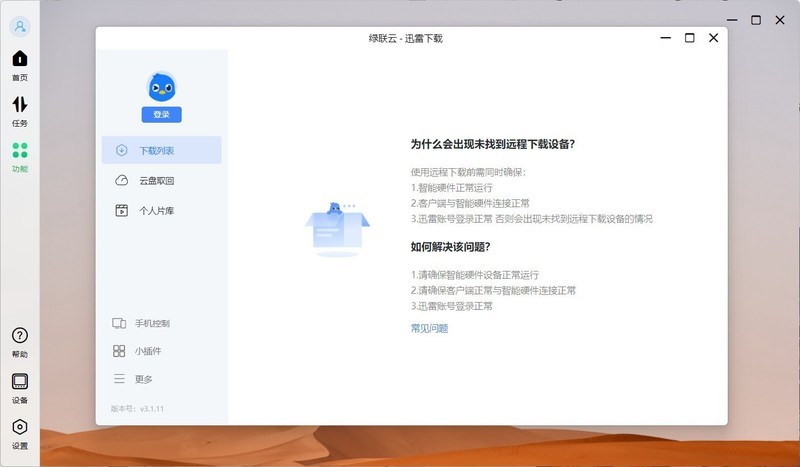Open 个人片库 personal library item
Viewport: 800px width, 467px height.
[x=162, y=210]
